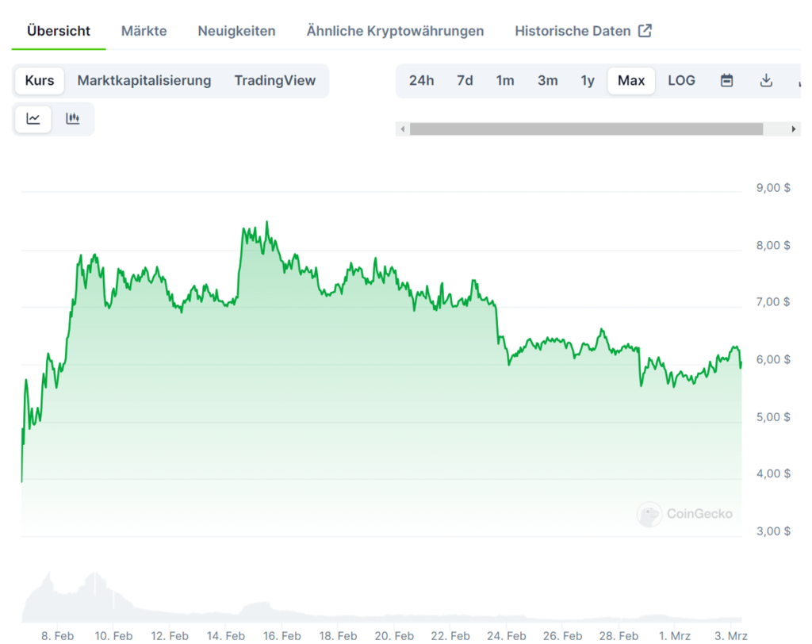Click the horizontal scrollbar thumb
812x644 pixels.
(586, 129)
